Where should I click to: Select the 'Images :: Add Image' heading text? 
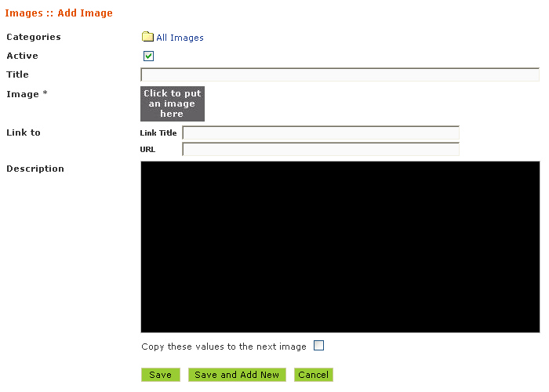click(x=59, y=13)
